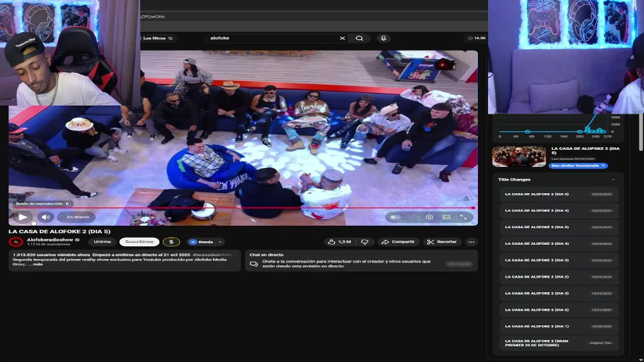The width and height of the screenshot is (644, 362).
Task: Select title change DIA 1 dated 10/20/2025
Action: 558,326
